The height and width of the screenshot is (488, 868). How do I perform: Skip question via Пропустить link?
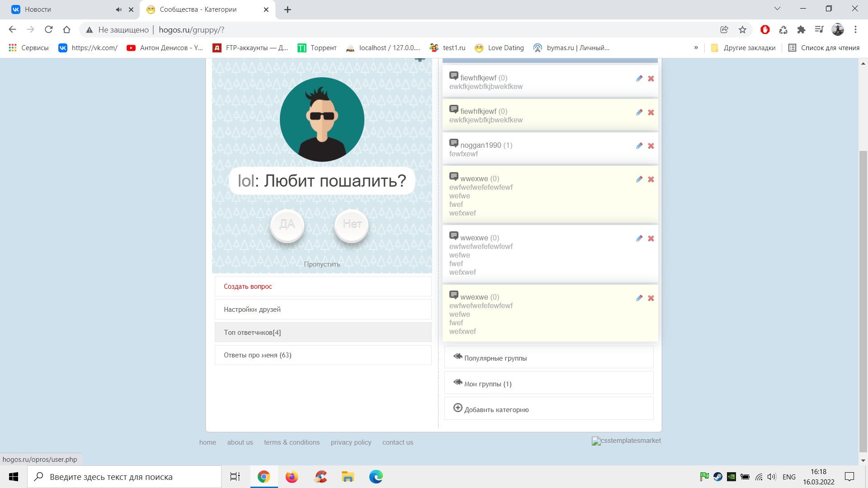tap(322, 264)
